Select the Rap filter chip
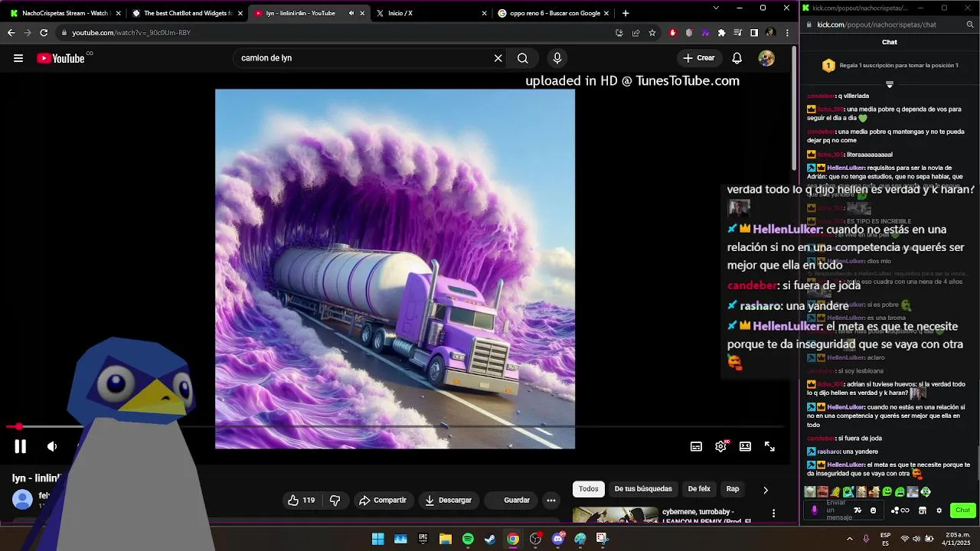This screenshot has width=980, height=551. pyautogui.click(x=733, y=489)
